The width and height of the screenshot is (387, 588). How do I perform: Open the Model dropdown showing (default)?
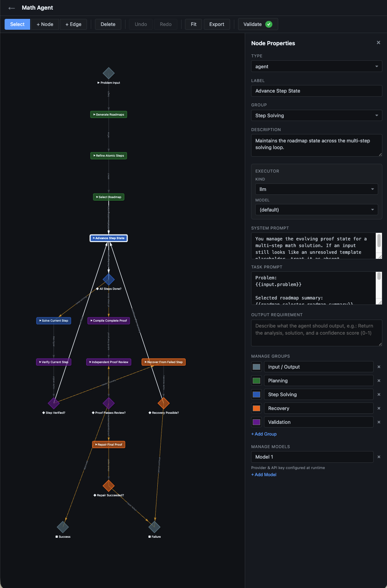click(x=316, y=210)
